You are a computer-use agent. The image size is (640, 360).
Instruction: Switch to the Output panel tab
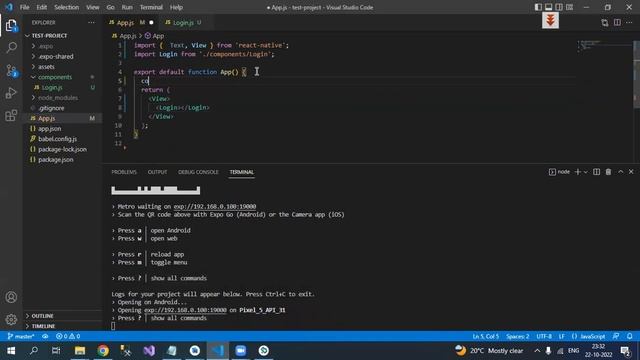pos(157,172)
